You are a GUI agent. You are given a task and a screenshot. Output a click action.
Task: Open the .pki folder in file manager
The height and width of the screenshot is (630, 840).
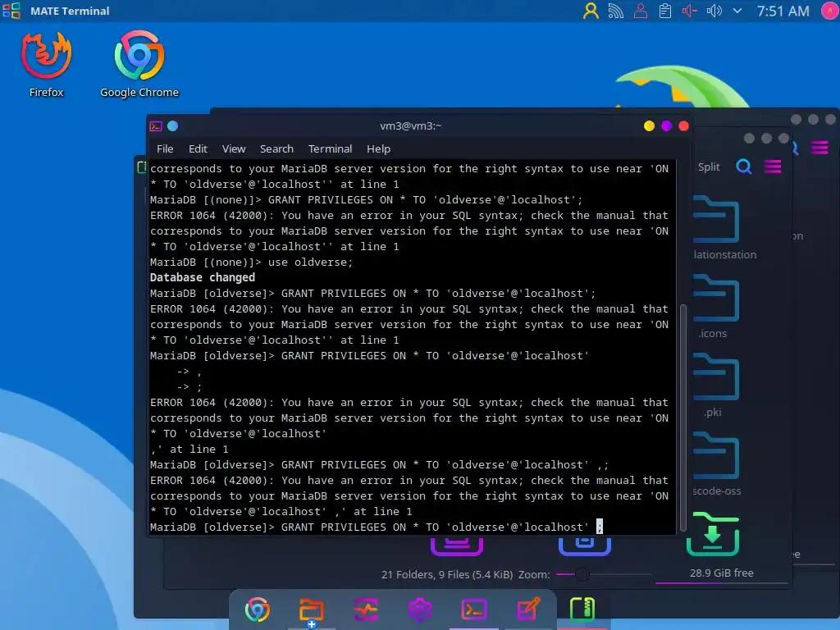pyautogui.click(x=715, y=386)
